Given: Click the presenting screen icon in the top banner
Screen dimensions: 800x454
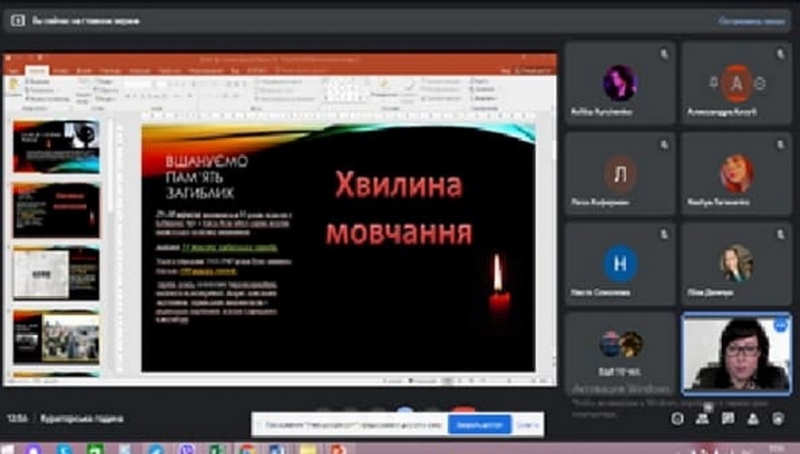Looking at the screenshot, I should (17, 20).
